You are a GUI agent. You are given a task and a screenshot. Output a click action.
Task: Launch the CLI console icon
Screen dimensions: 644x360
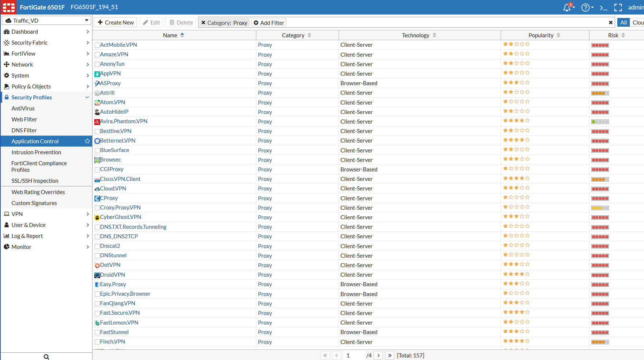pos(604,7)
